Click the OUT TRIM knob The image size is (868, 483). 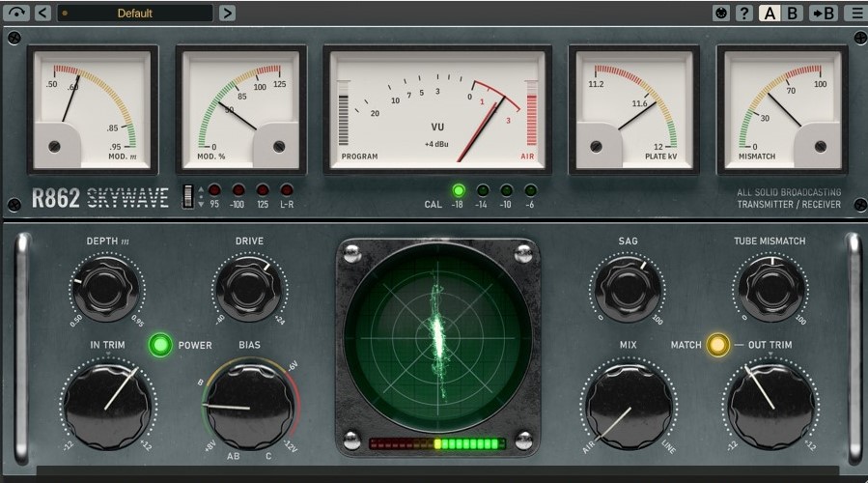[x=770, y=406]
